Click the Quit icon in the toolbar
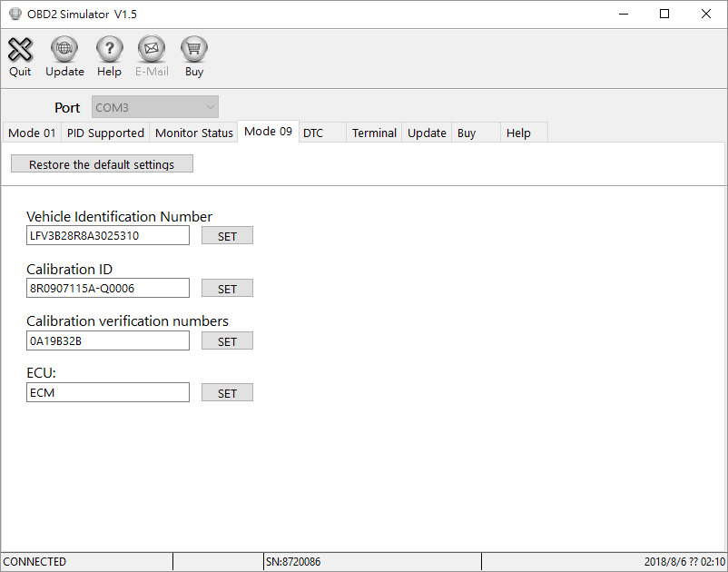Image resolution: width=728 pixels, height=572 pixels. tap(19, 54)
